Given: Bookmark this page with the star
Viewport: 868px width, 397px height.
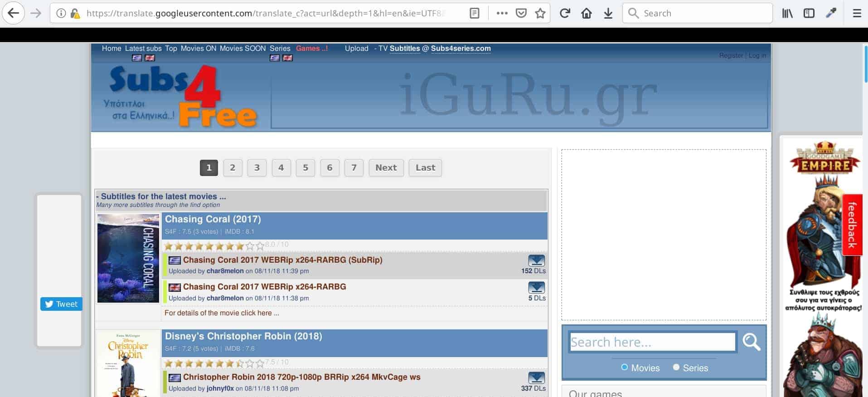Looking at the screenshot, I should [540, 14].
